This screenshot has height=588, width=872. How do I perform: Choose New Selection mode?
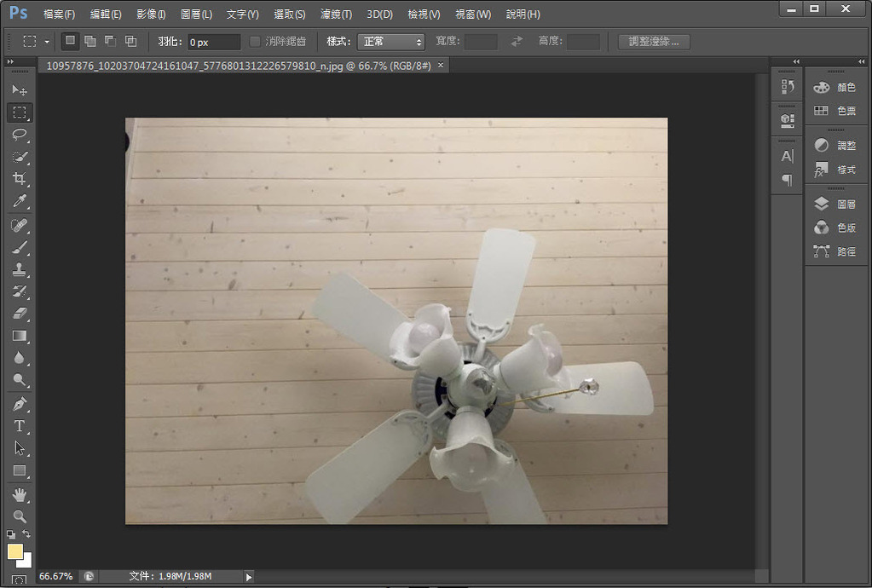click(x=70, y=41)
